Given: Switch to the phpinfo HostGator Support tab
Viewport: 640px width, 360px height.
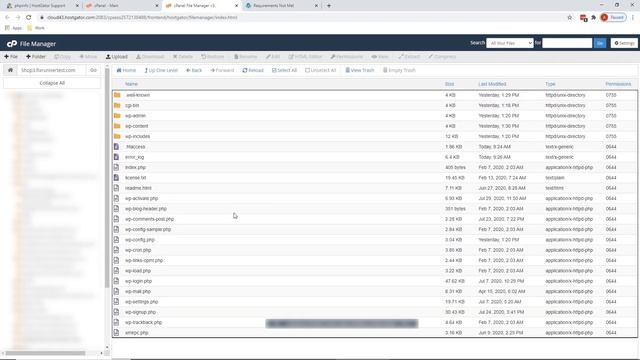Looking at the screenshot, I should (42, 6).
